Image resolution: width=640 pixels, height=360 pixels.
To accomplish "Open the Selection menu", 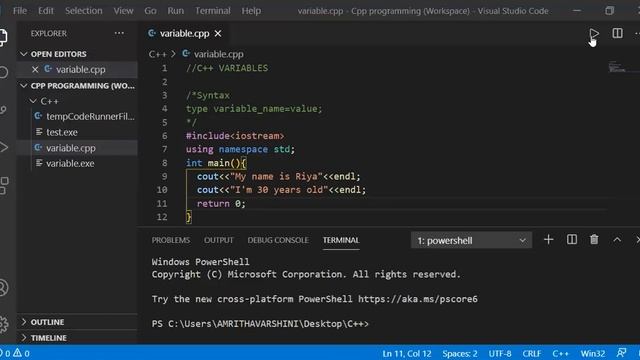I will (x=84, y=11).
